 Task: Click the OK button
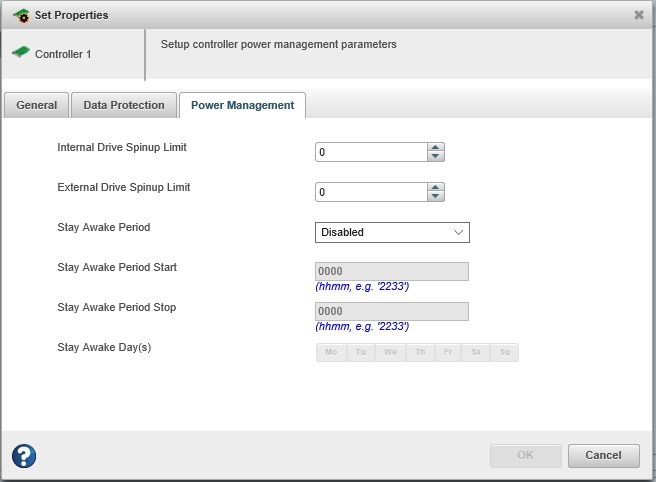pyautogui.click(x=525, y=455)
